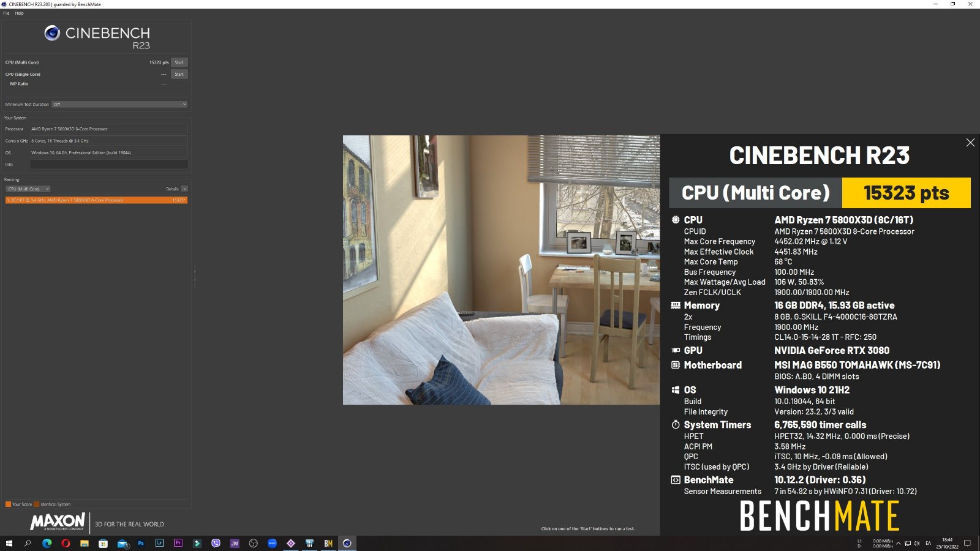Launch Premiere Pro from taskbar

point(178,543)
